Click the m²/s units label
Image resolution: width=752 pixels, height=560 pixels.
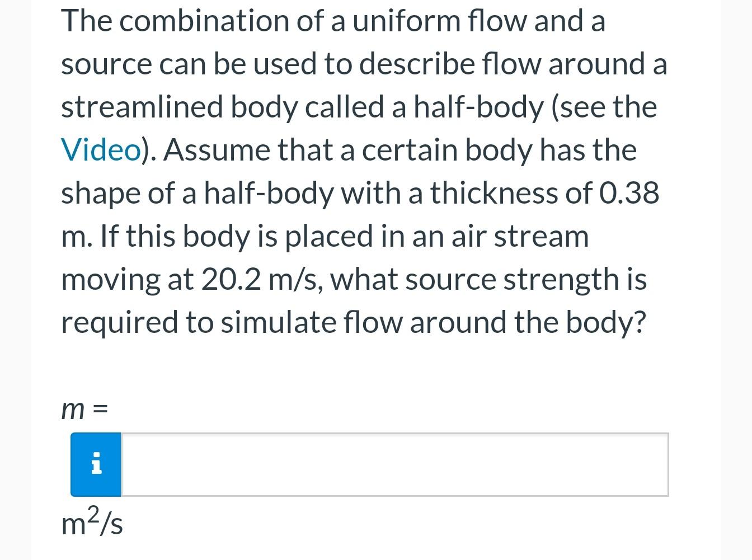(x=91, y=523)
